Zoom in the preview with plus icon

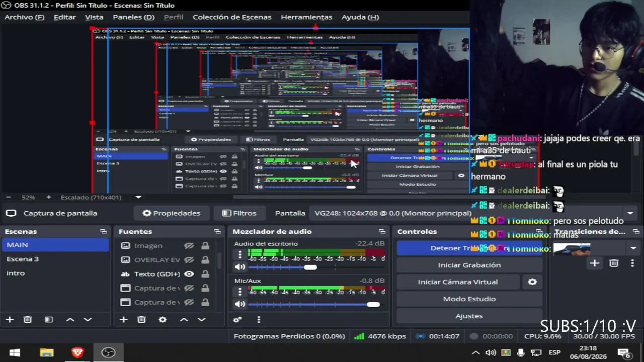[x=48, y=197]
